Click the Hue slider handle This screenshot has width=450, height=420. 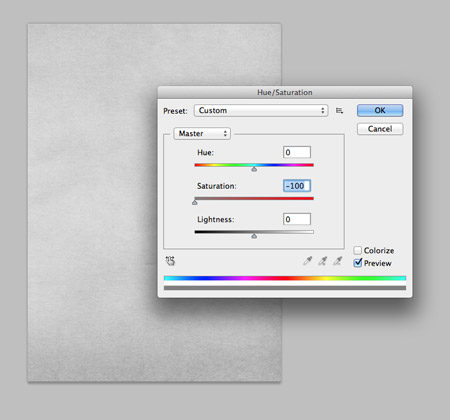pos(254,169)
